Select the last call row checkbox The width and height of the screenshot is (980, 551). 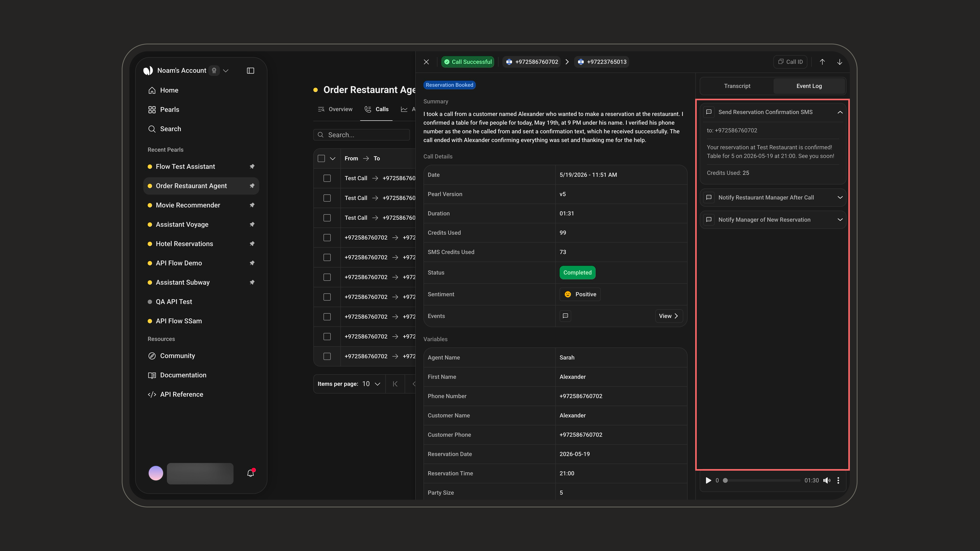click(x=327, y=356)
